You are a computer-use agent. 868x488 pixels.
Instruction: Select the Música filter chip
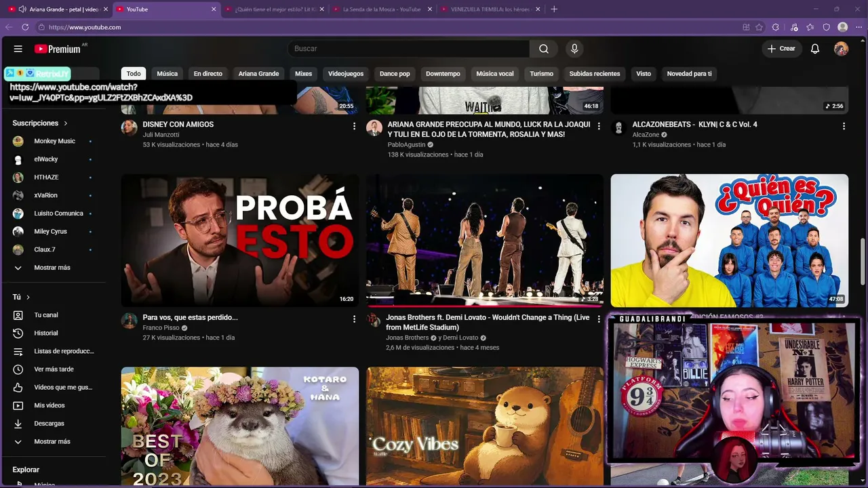click(167, 74)
